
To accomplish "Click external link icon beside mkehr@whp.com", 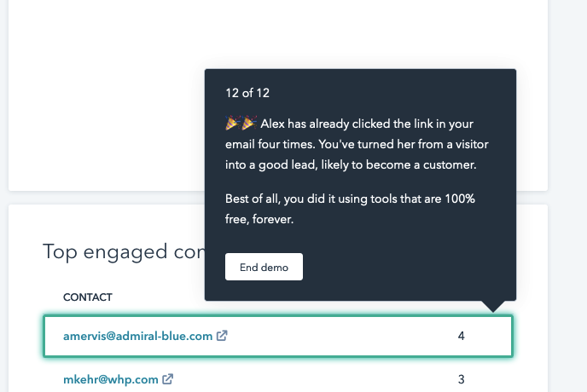I will click(x=168, y=378).
